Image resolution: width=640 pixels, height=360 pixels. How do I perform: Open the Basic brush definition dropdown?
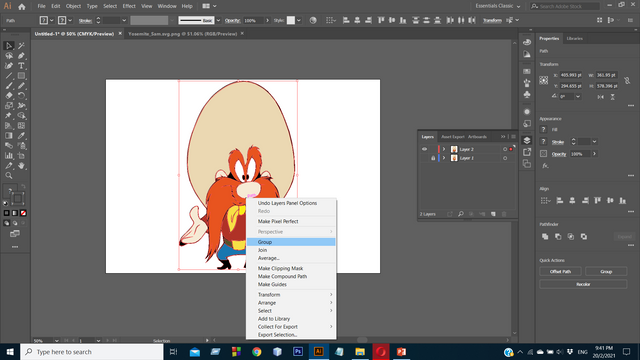click(x=218, y=20)
